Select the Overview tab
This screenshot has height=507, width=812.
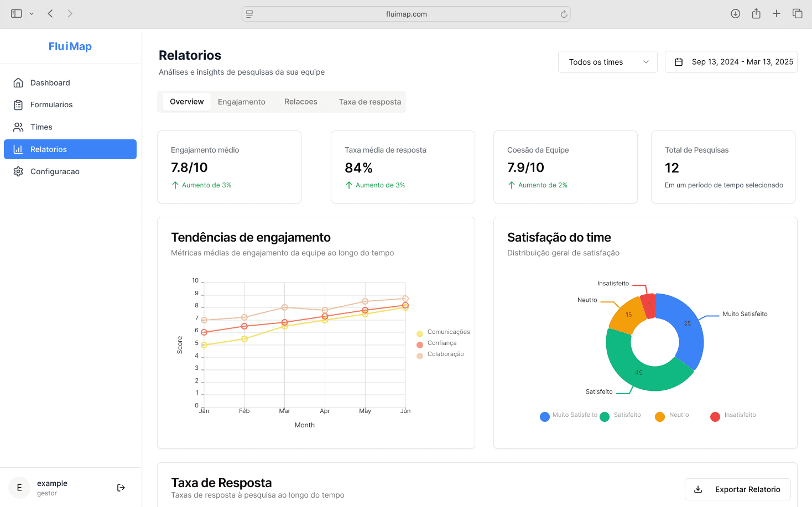(187, 102)
